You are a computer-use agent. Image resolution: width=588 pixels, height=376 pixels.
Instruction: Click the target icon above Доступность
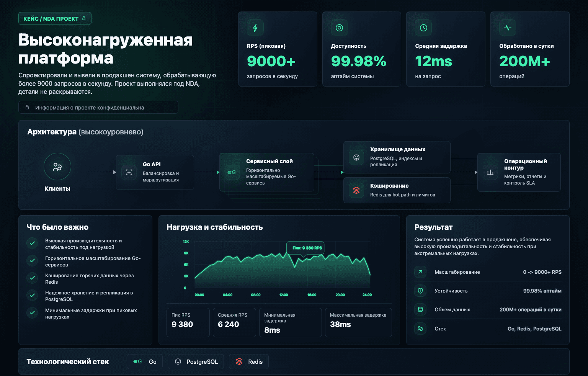339,28
